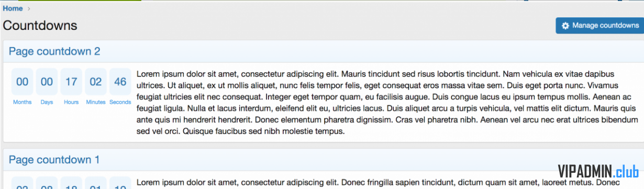Click the Home breadcrumb link

[x=13, y=8]
